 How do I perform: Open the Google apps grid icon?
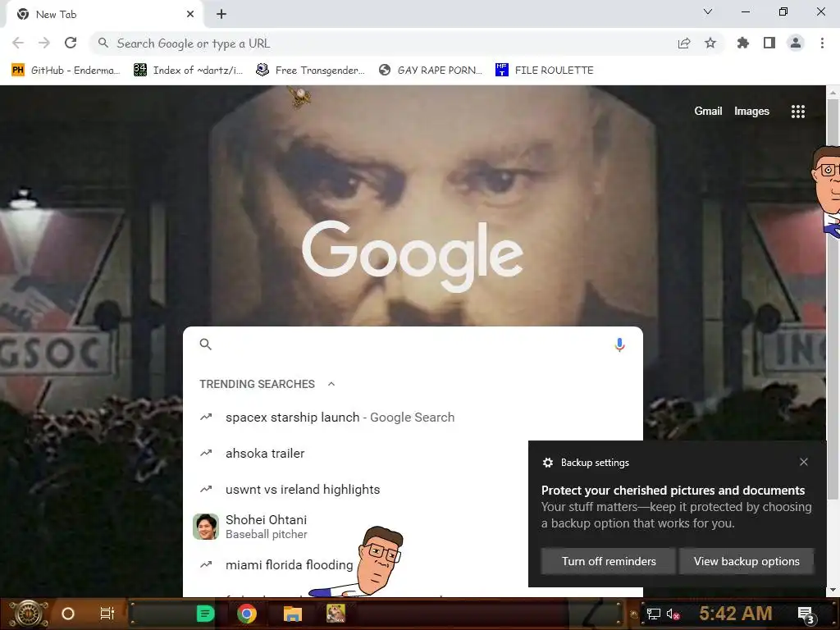pyautogui.click(x=798, y=112)
